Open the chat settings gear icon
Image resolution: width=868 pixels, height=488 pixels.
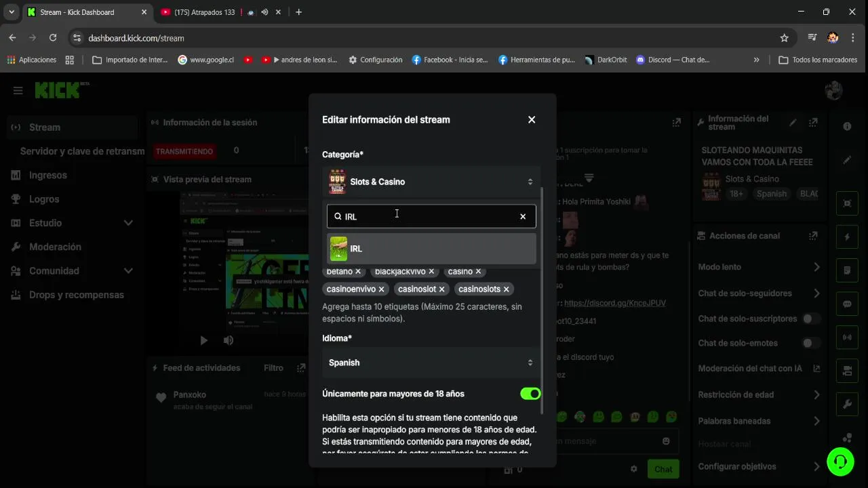click(x=634, y=469)
